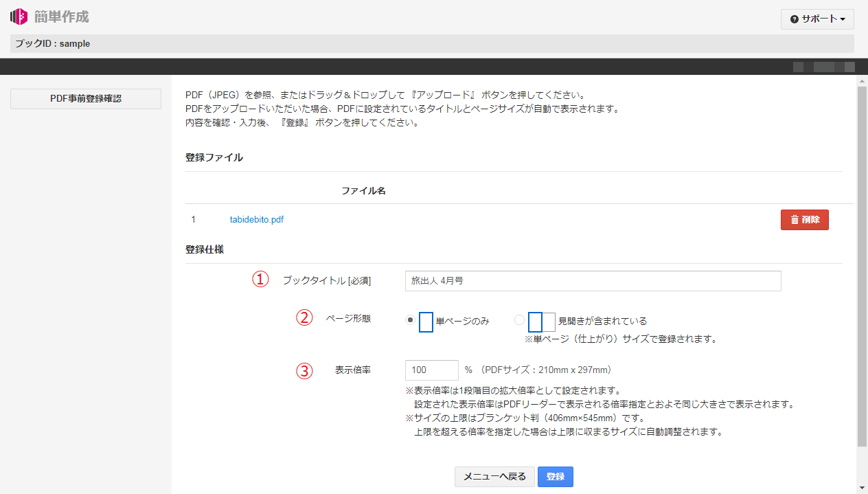Select the 単ページのみ radio button
Image resolution: width=868 pixels, height=494 pixels.
tap(410, 320)
